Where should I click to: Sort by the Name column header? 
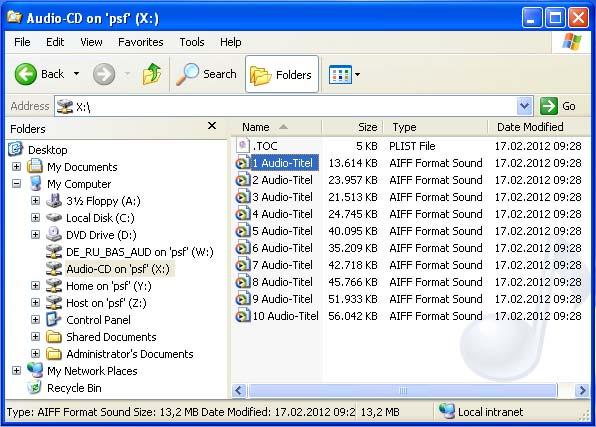pyautogui.click(x=276, y=127)
